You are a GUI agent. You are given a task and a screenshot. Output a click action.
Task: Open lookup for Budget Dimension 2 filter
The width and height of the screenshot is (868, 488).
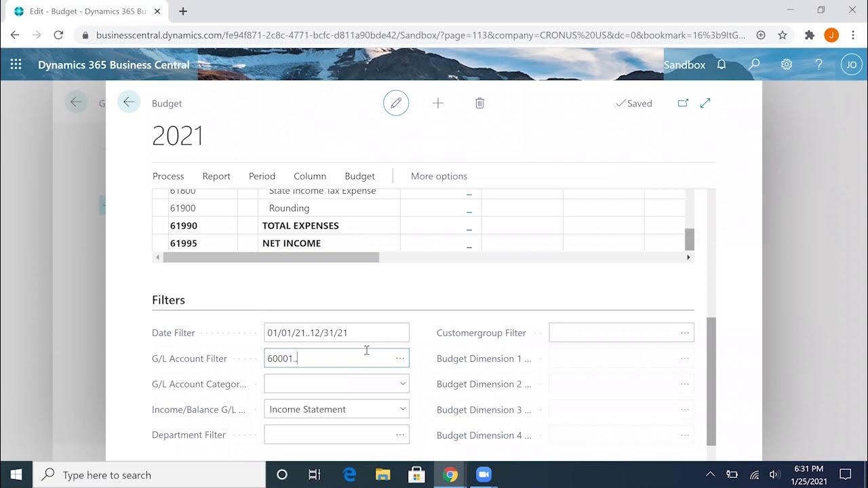[x=685, y=384]
